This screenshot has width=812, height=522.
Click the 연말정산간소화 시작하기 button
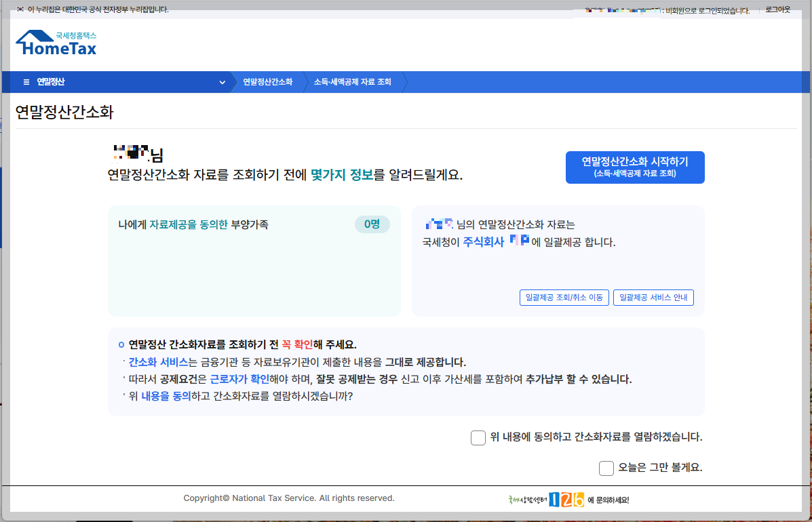(635, 167)
